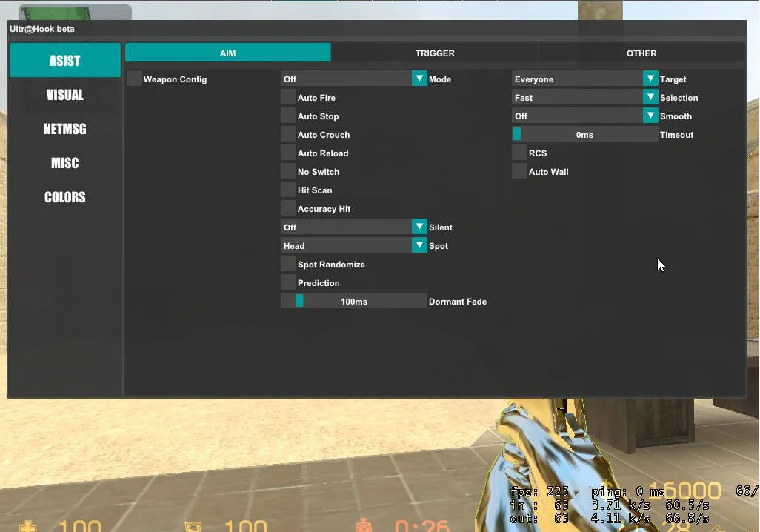Click the Smooth dropdown arrow
Image resolution: width=760 pixels, height=532 pixels.
(650, 116)
